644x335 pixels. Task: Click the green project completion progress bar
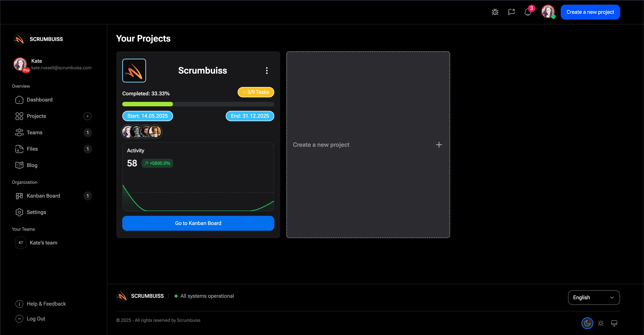[148, 104]
